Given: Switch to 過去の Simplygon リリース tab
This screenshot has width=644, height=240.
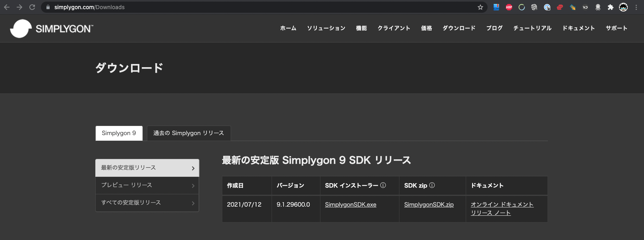Looking at the screenshot, I should pyautogui.click(x=189, y=133).
